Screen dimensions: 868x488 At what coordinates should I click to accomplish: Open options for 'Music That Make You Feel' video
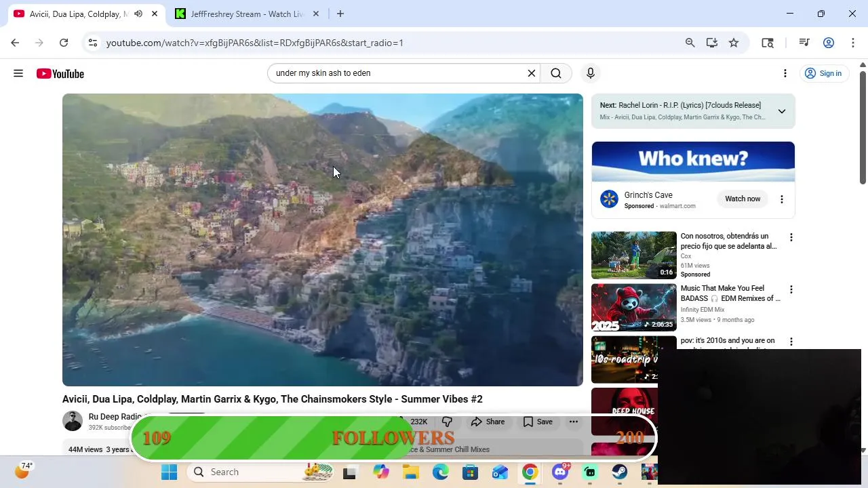click(791, 289)
